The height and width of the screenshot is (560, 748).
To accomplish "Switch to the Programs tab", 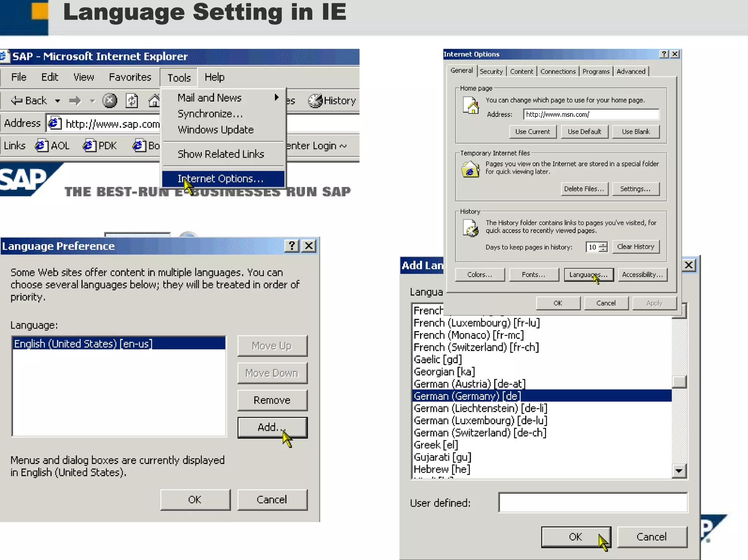I will pyautogui.click(x=596, y=72).
